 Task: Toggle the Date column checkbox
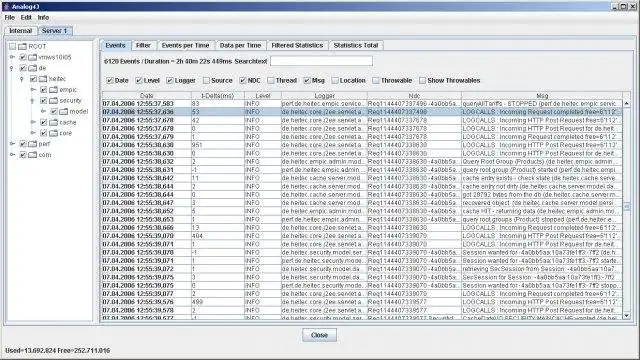(x=109, y=80)
